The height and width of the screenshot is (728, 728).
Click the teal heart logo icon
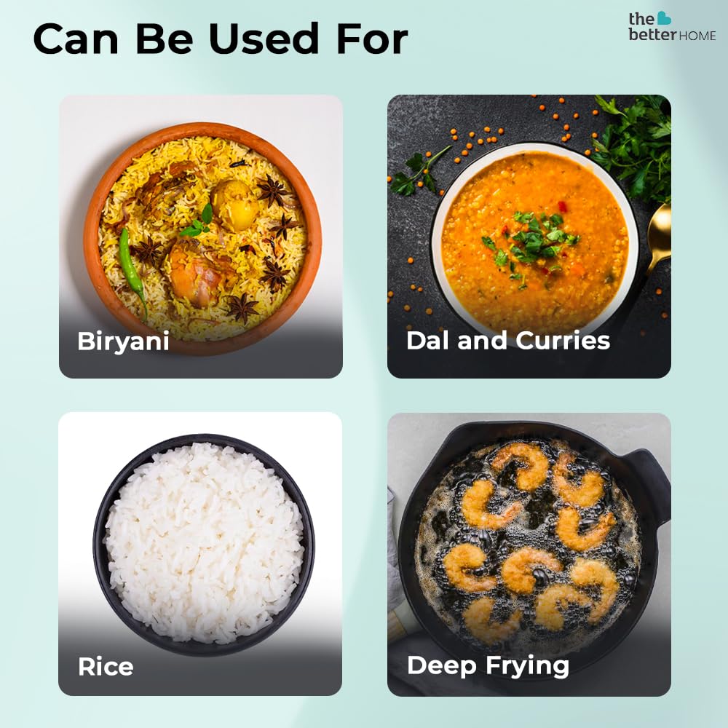[x=664, y=18]
